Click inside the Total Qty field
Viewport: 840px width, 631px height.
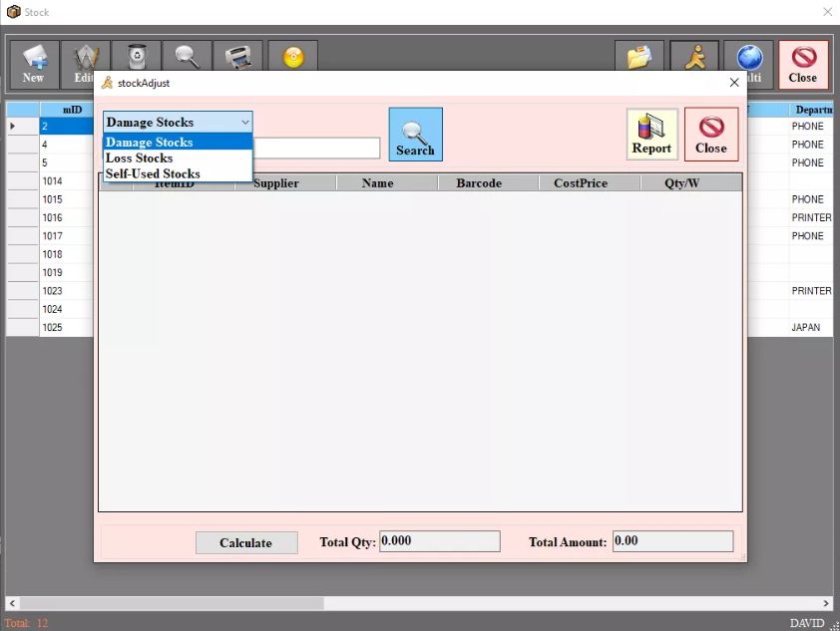439,541
